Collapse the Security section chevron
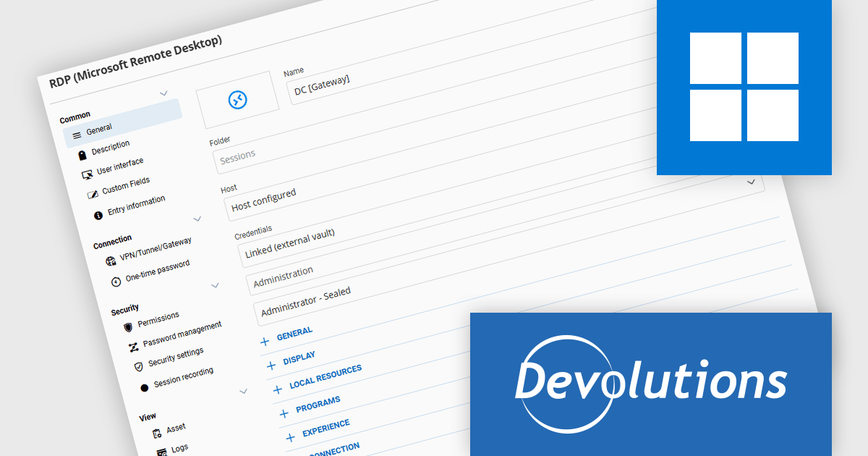 [x=215, y=285]
